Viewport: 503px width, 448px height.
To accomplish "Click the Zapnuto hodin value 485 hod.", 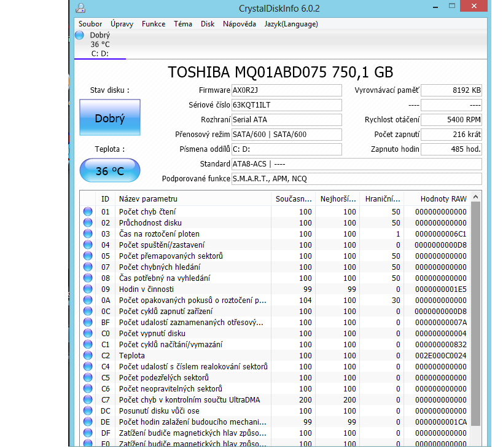I will click(x=451, y=149).
